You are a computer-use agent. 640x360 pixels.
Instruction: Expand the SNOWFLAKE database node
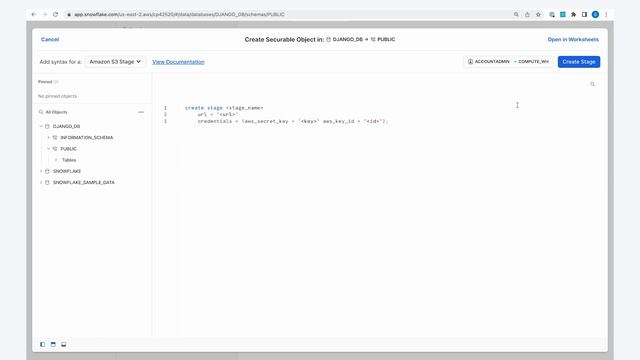(41, 171)
